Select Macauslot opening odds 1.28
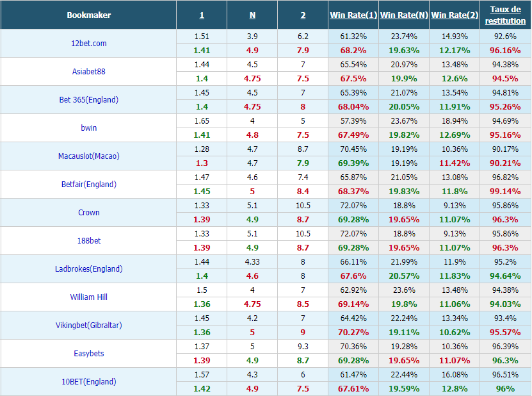Image resolution: width=532 pixels, height=396 pixels. [202, 149]
